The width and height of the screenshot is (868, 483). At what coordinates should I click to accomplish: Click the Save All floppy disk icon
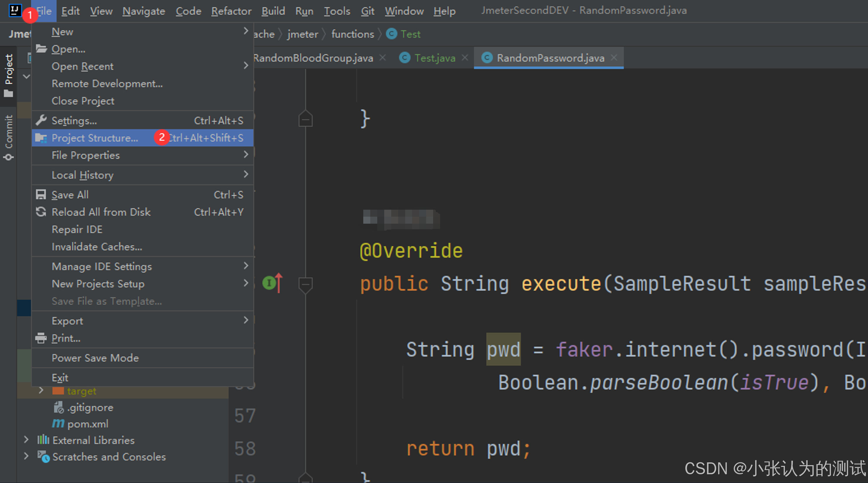(41, 195)
